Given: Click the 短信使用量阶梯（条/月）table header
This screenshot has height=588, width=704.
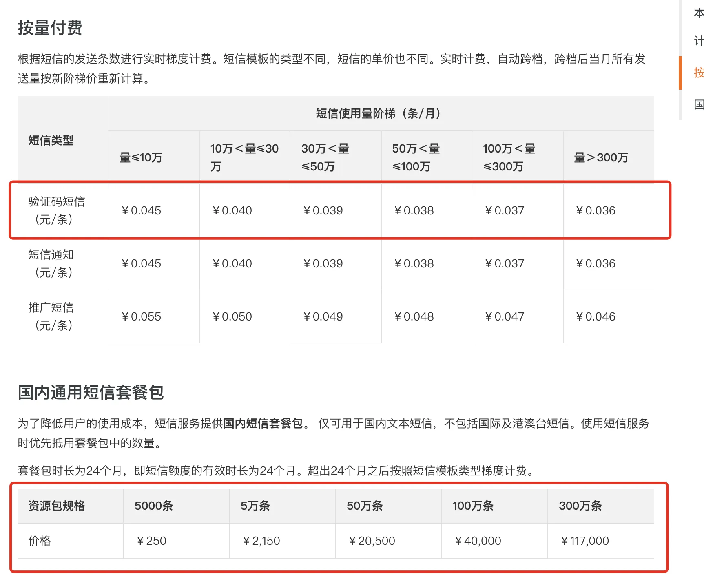Looking at the screenshot, I should (x=381, y=113).
